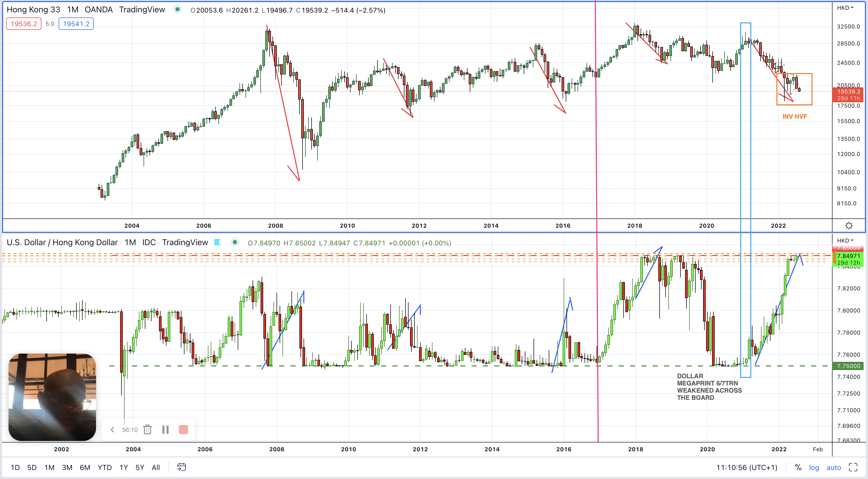Click the webcam video thumbnail

point(52,397)
